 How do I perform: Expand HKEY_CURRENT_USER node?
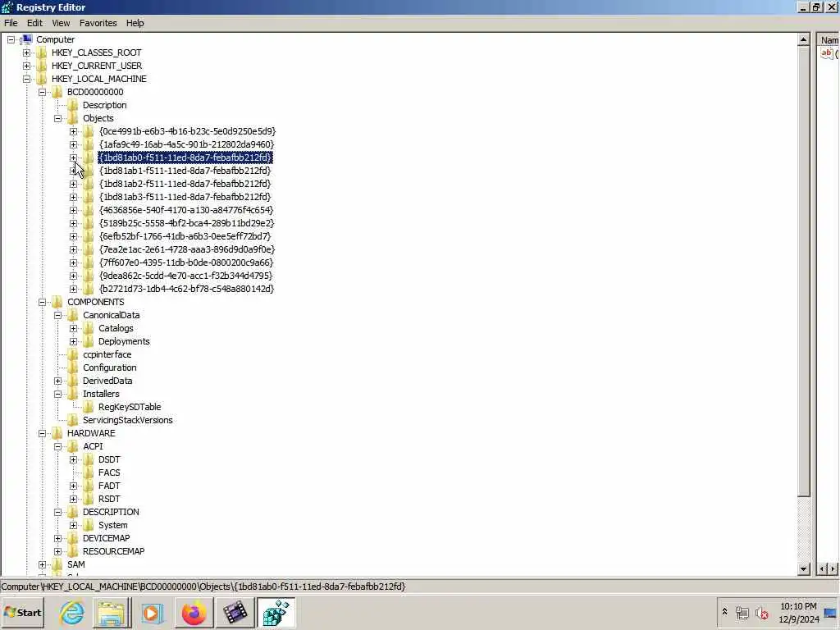[27, 66]
